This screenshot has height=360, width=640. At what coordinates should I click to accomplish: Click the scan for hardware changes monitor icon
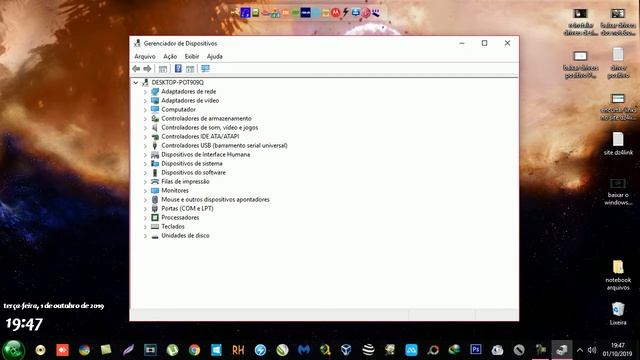click(205, 69)
